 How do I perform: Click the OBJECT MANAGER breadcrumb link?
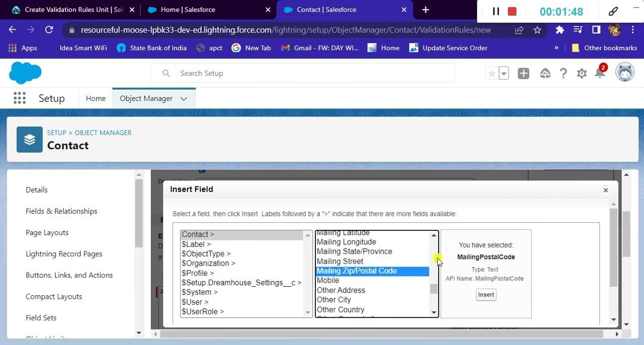103,133
